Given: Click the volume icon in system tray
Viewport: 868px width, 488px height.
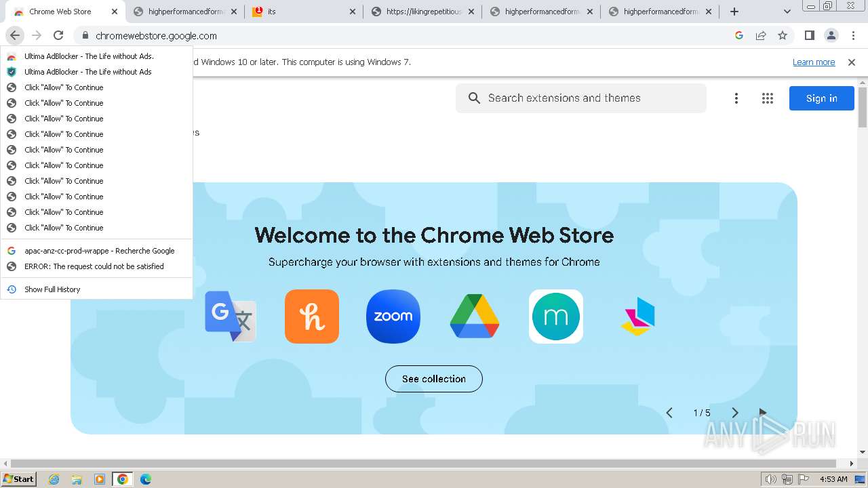Looking at the screenshot, I should (x=770, y=479).
